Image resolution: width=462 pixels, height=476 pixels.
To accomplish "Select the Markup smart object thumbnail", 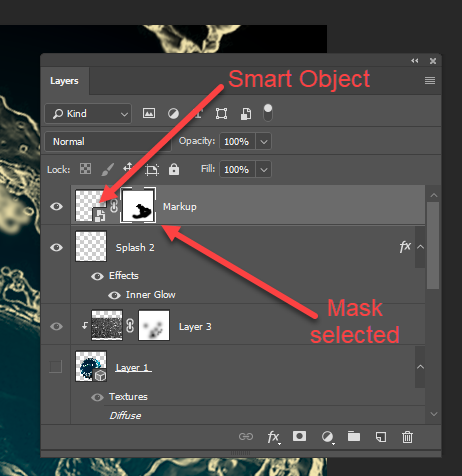I will (x=91, y=206).
